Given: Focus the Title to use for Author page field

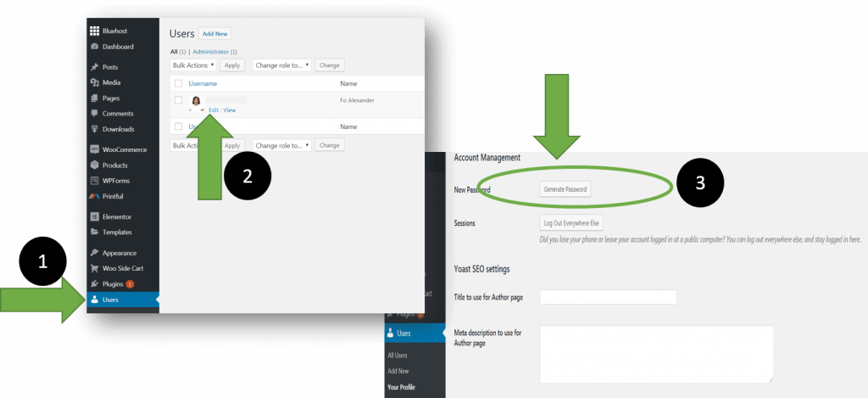Looking at the screenshot, I should point(609,296).
